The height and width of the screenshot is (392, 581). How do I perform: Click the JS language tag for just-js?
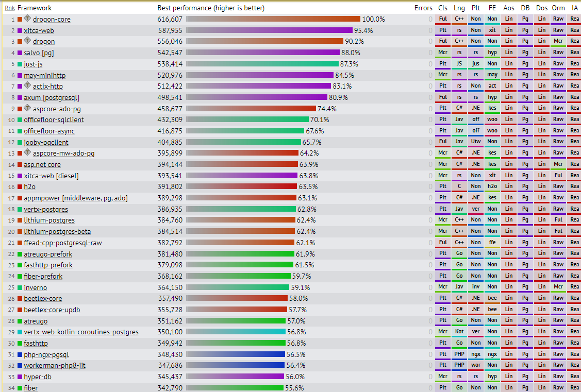[459, 64]
